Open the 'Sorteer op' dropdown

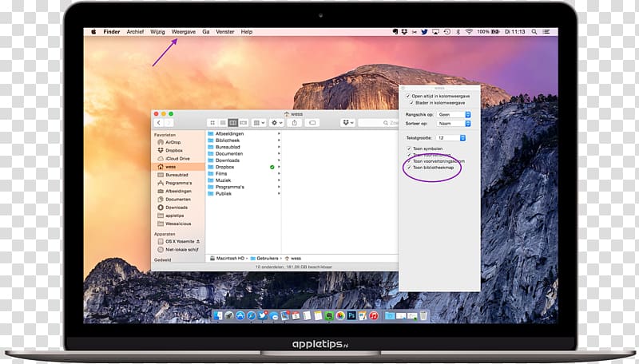[454, 124]
